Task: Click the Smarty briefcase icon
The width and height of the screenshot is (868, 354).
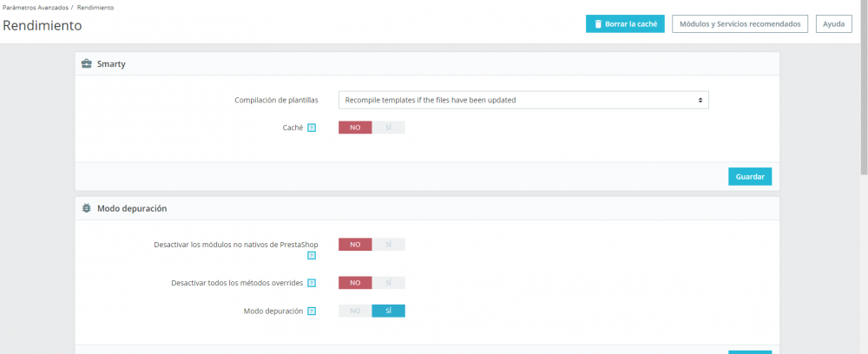Action: tap(86, 63)
